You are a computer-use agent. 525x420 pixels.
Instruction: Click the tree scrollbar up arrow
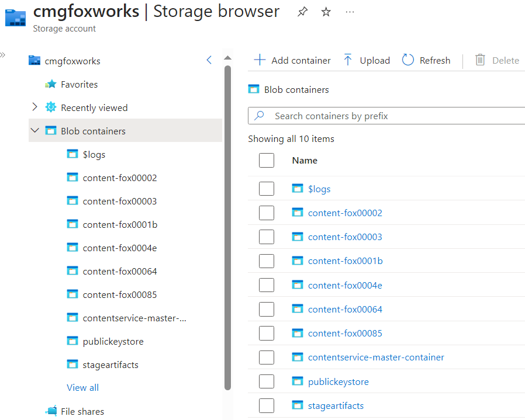(x=227, y=58)
